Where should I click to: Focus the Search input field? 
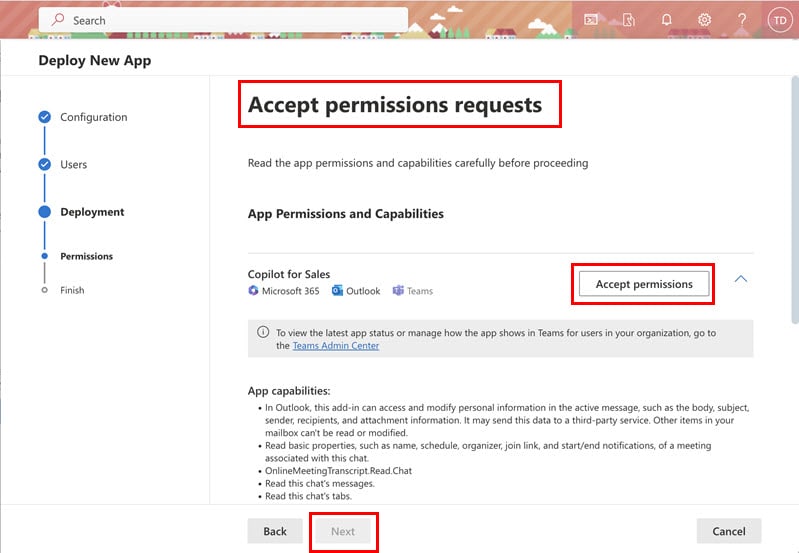[223, 20]
